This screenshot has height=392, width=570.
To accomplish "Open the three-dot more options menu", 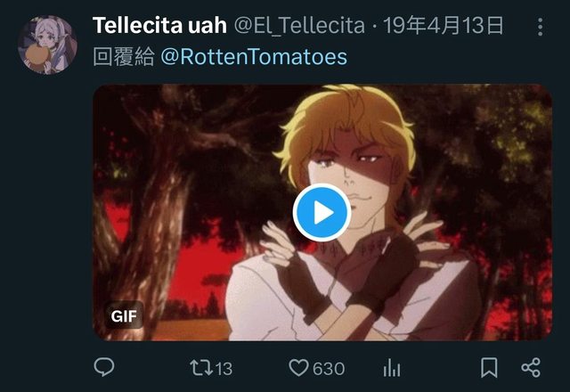I will [541, 27].
